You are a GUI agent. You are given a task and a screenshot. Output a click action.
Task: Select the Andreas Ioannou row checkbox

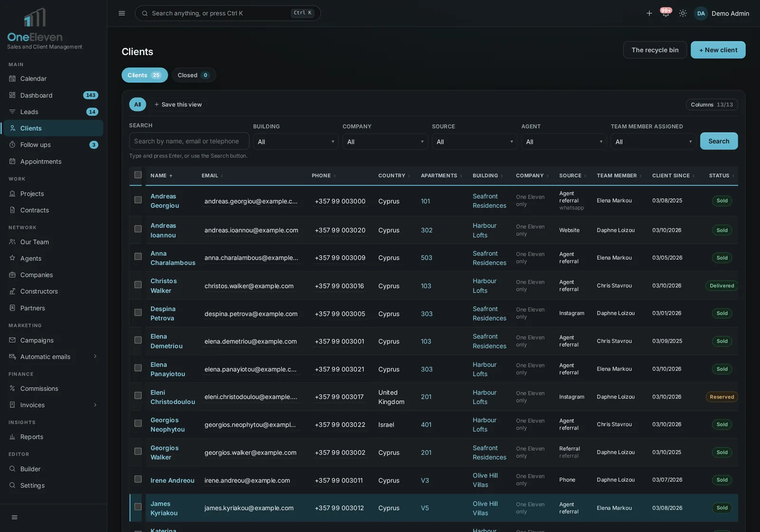click(138, 229)
